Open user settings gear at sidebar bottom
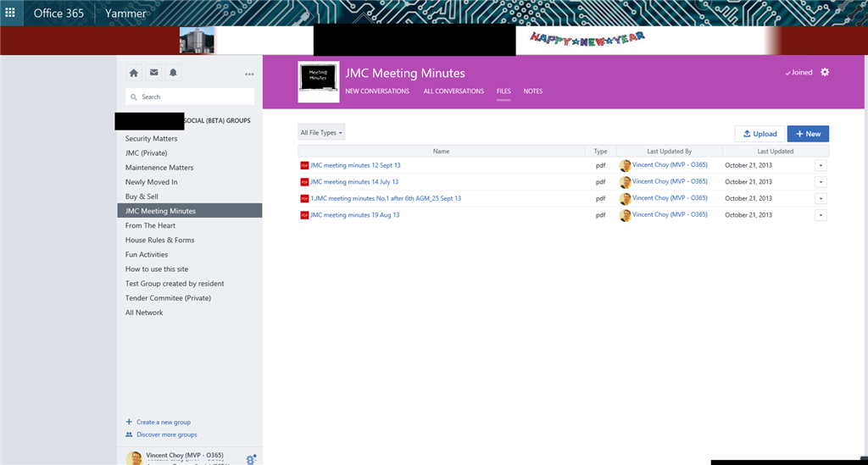The image size is (868, 465). point(251,459)
